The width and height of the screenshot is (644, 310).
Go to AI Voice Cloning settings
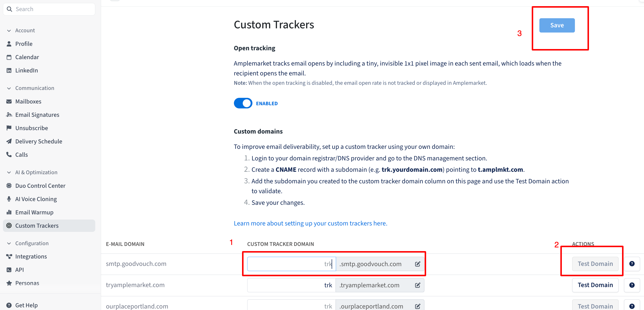36,199
